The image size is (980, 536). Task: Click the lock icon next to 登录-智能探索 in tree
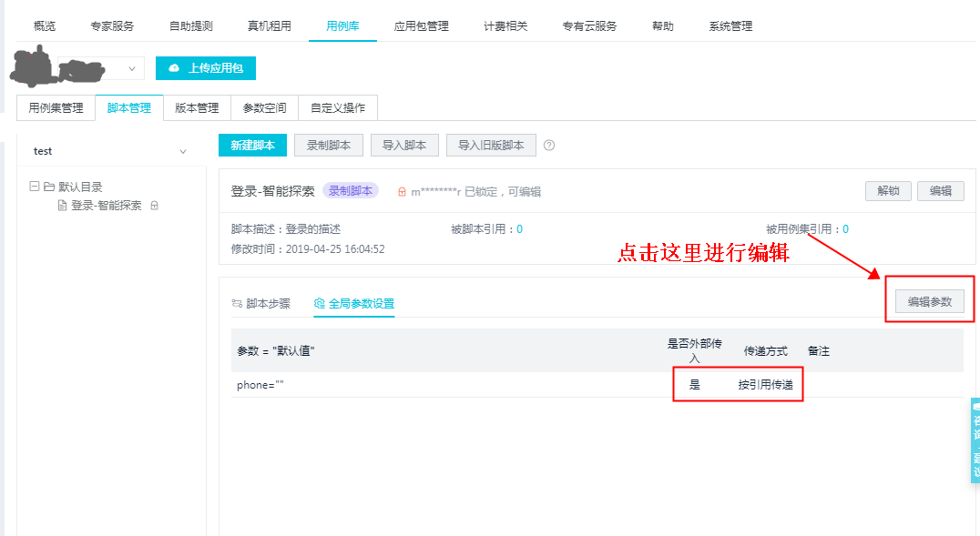(155, 205)
